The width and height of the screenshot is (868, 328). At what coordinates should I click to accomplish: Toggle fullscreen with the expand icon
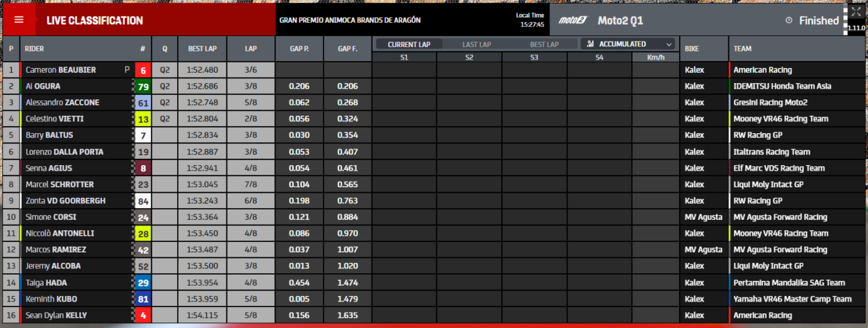tap(856, 12)
